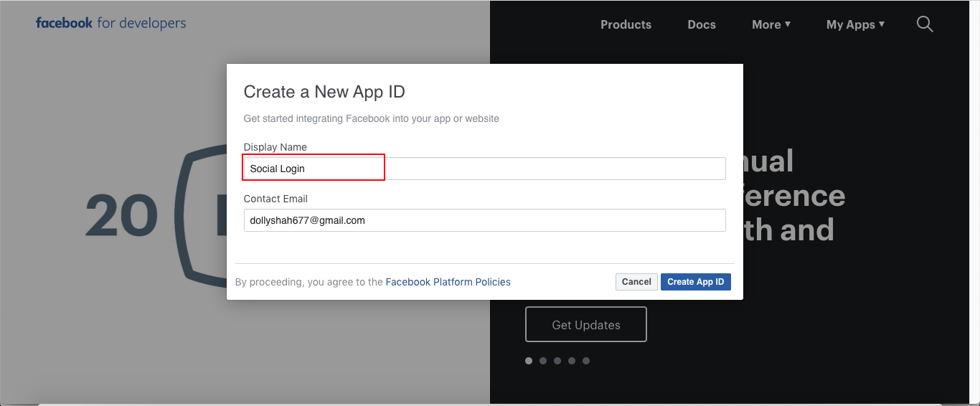Click the 'Get started integrating Facebook' subtitle
The height and width of the screenshot is (406, 980).
click(x=371, y=118)
